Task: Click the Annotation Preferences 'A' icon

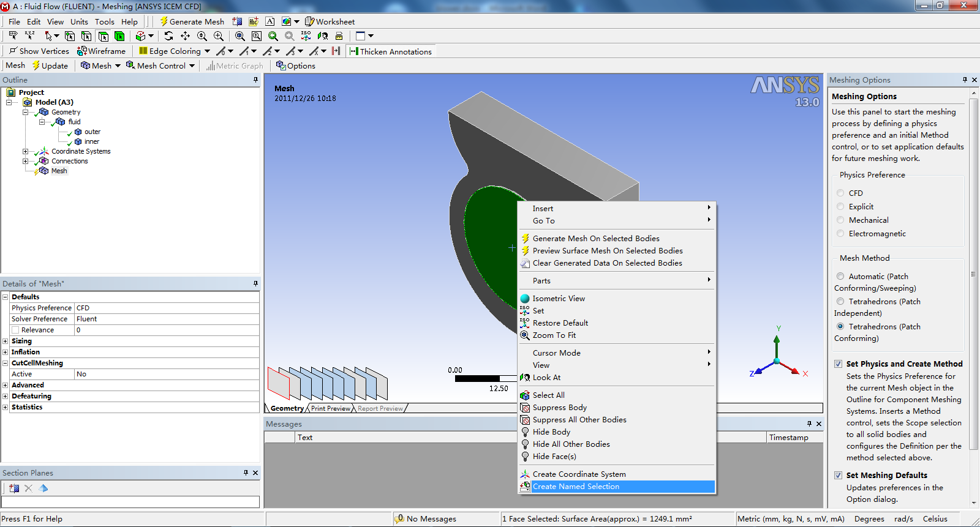Action: [x=269, y=21]
